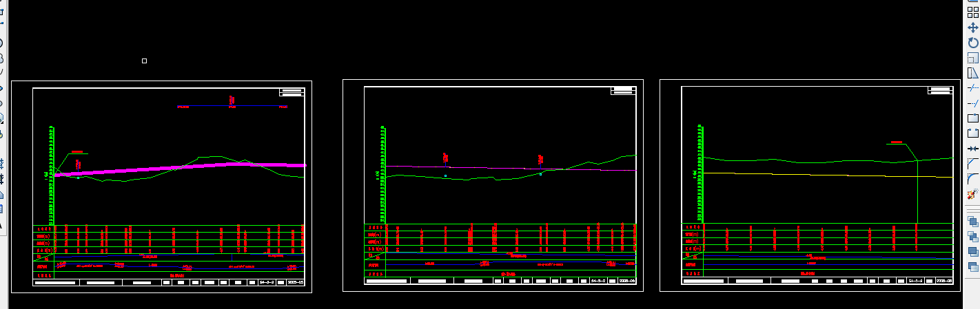The height and width of the screenshot is (309, 980).
Task: Select the Array tool in Modify toolbar
Action: click(973, 12)
